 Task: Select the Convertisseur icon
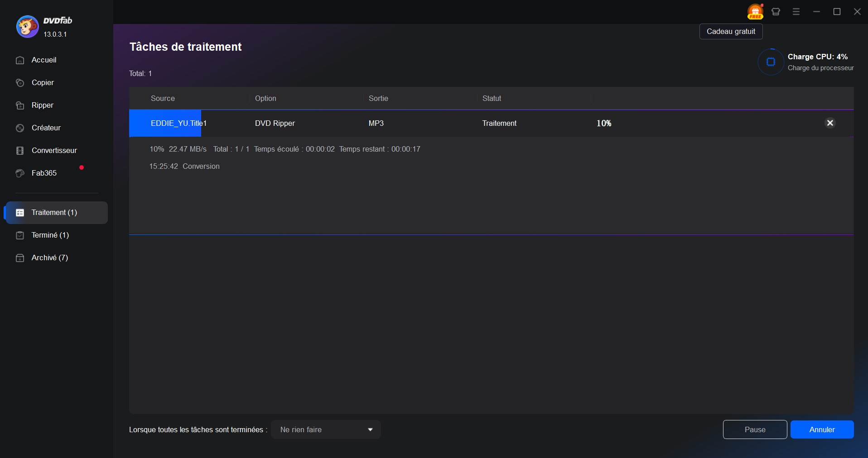click(x=20, y=151)
